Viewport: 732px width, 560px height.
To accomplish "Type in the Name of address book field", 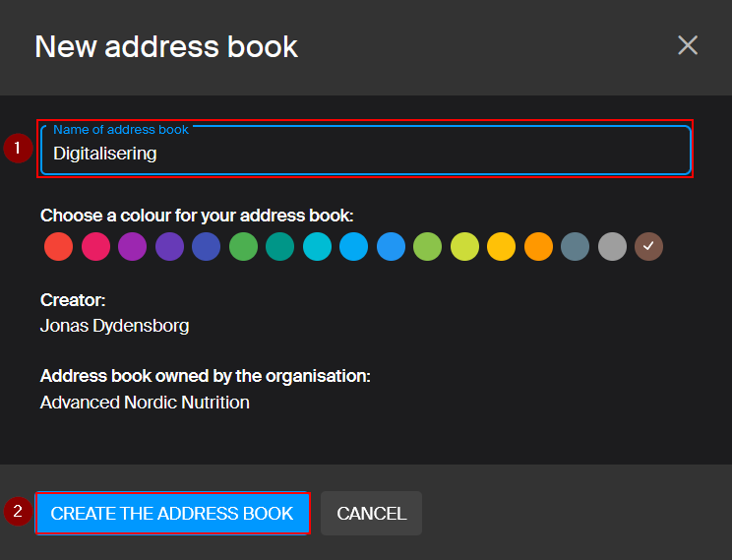I will 364,153.
